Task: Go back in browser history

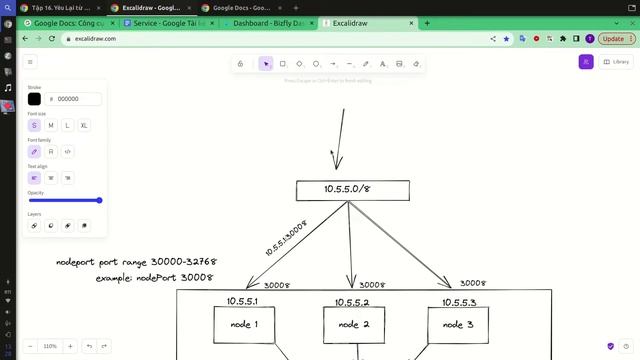Action: click(25, 38)
